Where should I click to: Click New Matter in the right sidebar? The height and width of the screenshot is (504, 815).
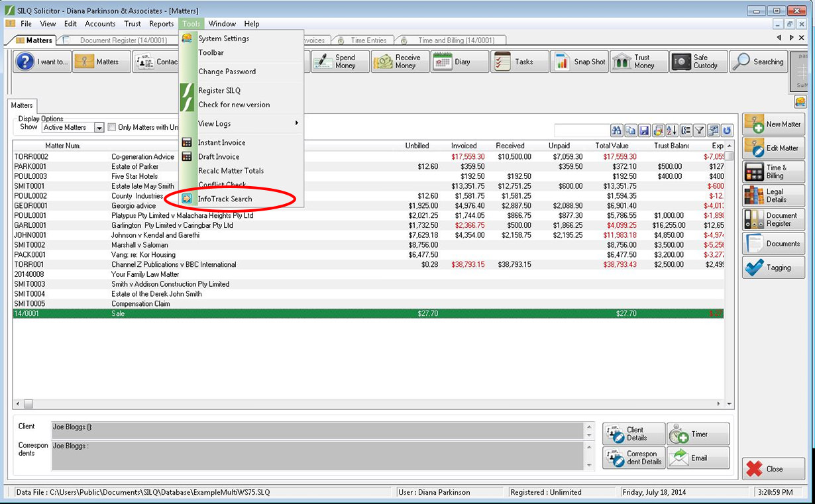[773, 124]
